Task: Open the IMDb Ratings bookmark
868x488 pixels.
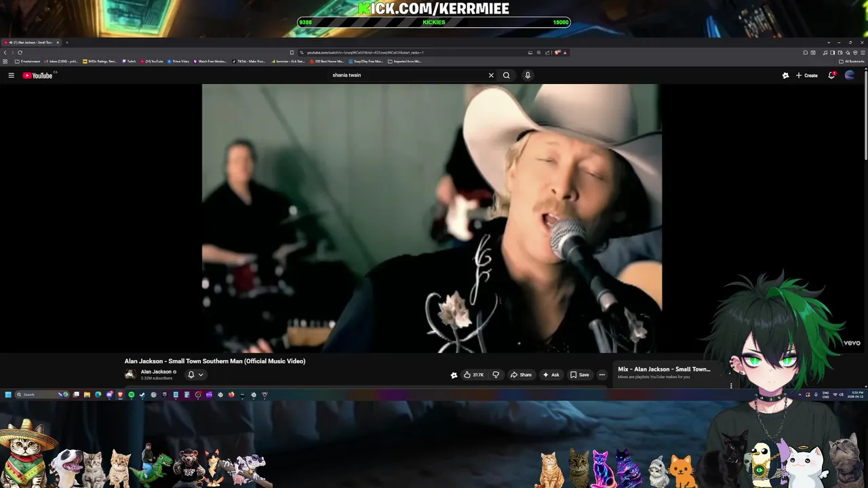Action: [100, 61]
